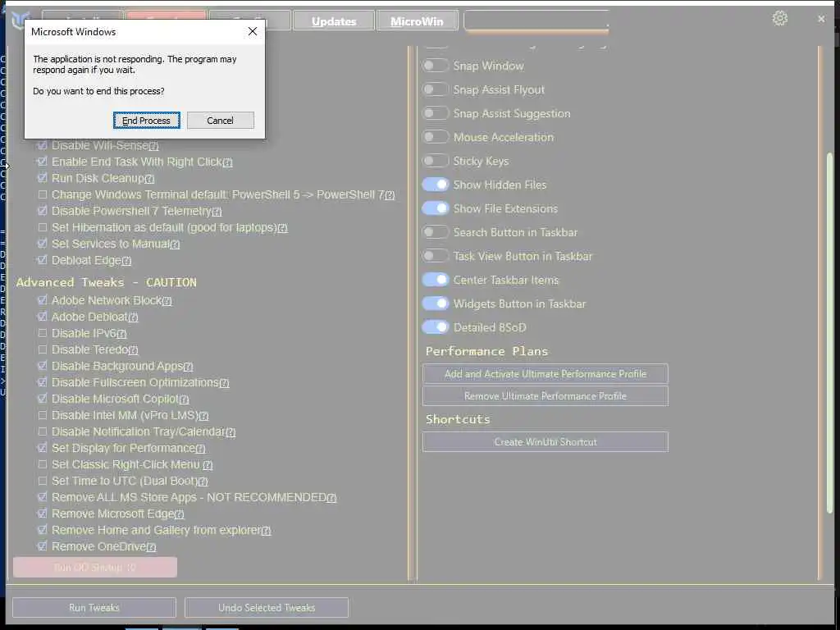840x630 pixels.
Task: Open help icon for Set Classic Right-Click Menu
Action: tap(208, 466)
